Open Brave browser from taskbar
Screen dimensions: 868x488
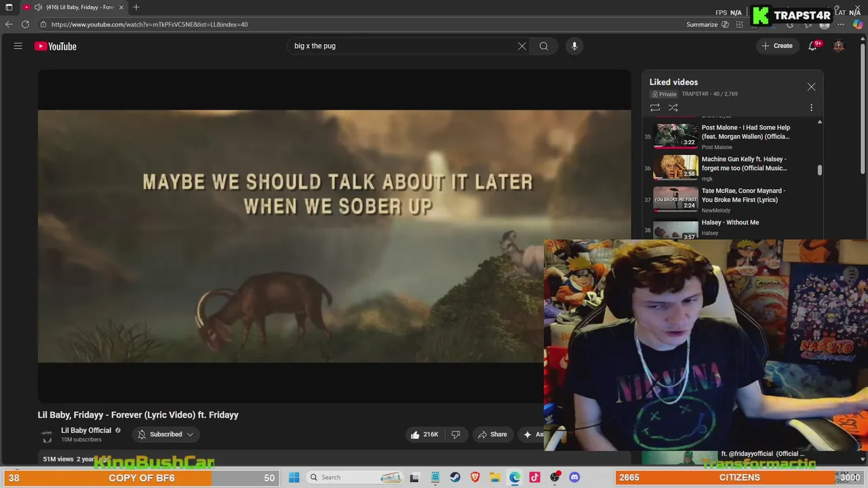point(475,477)
